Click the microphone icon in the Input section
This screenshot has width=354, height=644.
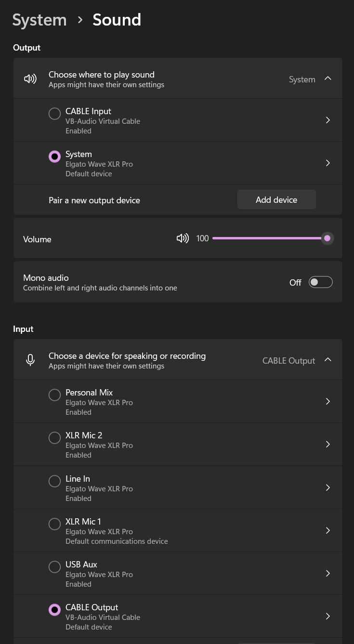tap(30, 360)
